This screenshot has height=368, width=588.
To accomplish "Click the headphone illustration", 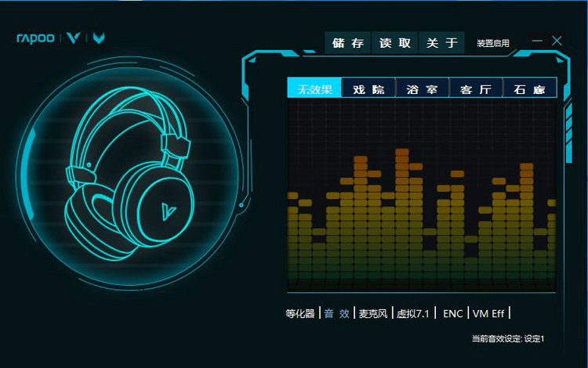I will (129, 173).
